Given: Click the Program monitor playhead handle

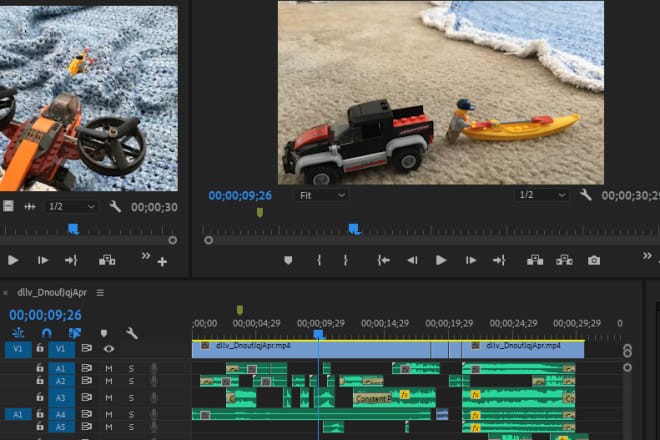Looking at the screenshot, I should point(354,229).
